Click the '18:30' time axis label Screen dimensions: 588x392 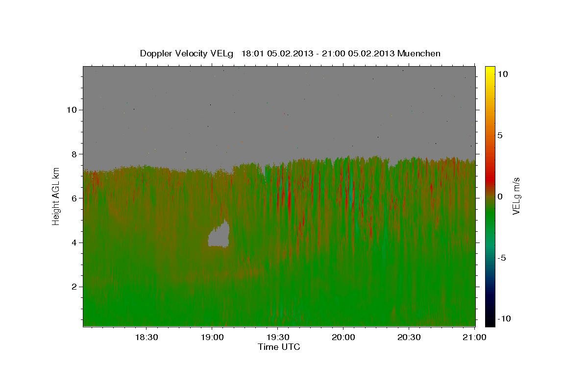(146, 337)
